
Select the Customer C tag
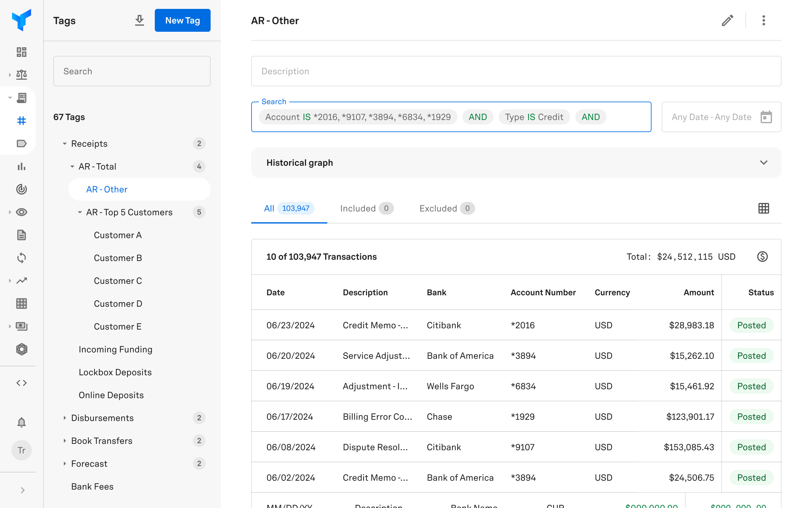pyautogui.click(x=118, y=281)
